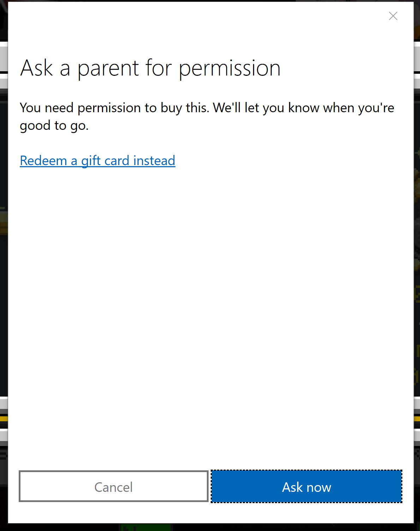Confirm by clicking the focused Ask now button
420x531 pixels.
pyautogui.click(x=306, y=487)
